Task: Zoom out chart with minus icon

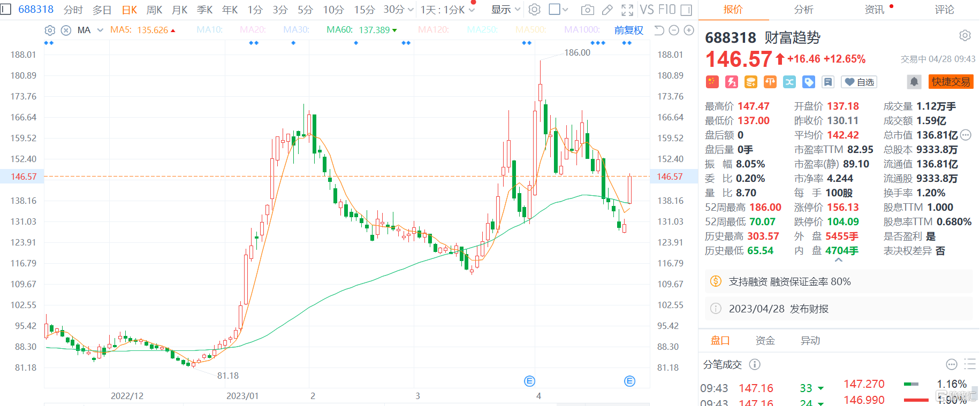Action: [674, 30]
